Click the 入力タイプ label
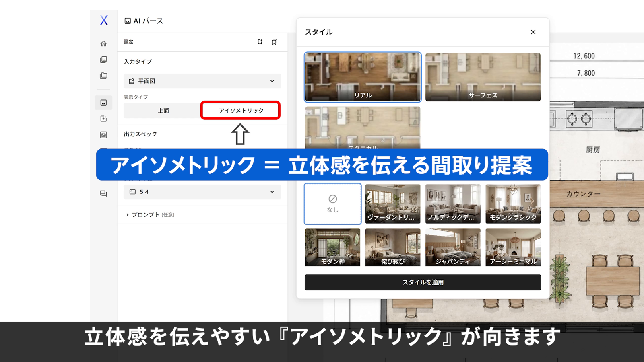 point(138,62)
